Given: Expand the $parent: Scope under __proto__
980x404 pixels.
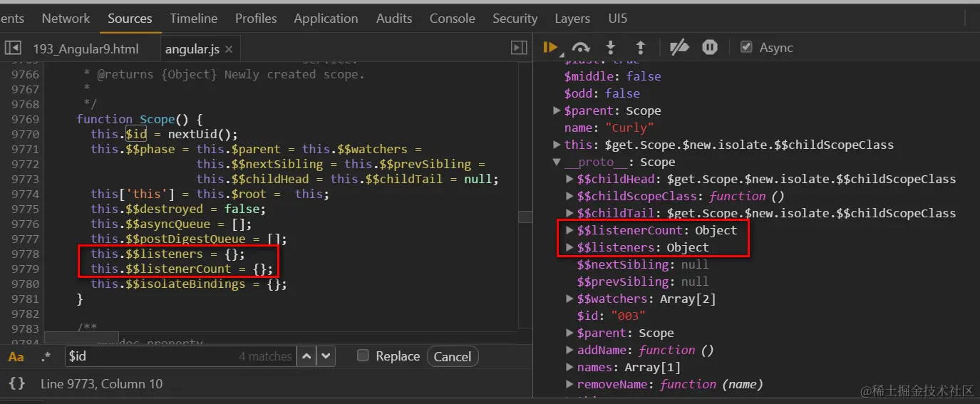Looking at the screenshot, I should tap(570, 333).
